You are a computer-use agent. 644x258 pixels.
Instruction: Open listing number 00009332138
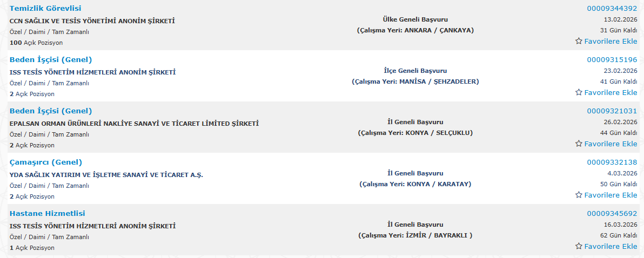point(612,162)
